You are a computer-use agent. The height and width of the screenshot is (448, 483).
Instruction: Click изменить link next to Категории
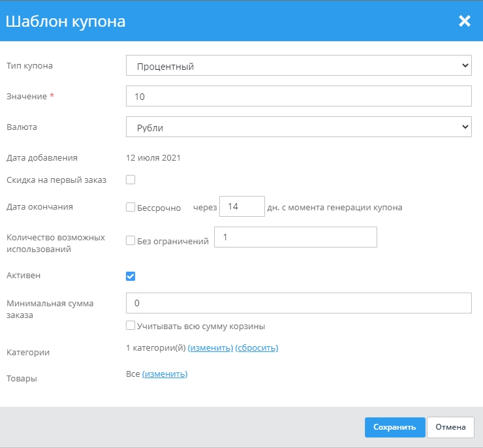point(210,348)
